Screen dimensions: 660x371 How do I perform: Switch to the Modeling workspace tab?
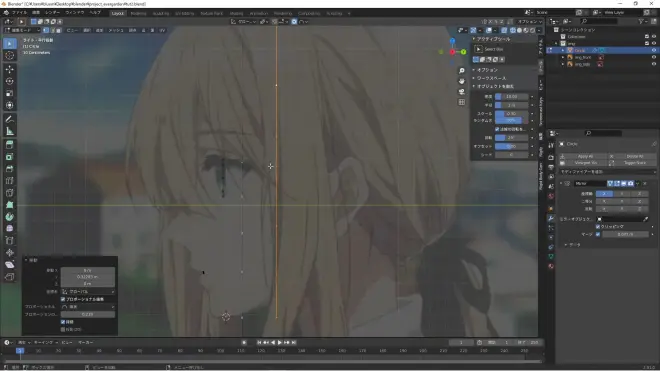coord(138,13)
